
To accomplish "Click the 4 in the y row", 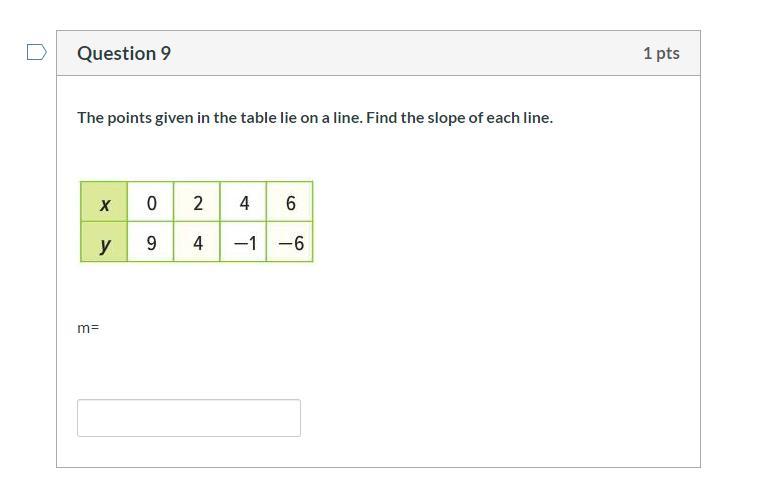I will click(x=198, y=243).
